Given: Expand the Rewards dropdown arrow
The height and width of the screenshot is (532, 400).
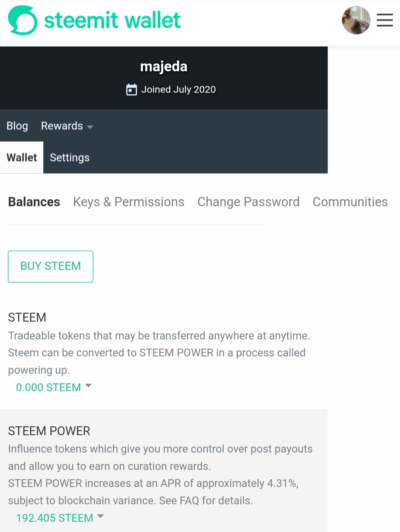Looking at the screenshot, I should [90, 127].
